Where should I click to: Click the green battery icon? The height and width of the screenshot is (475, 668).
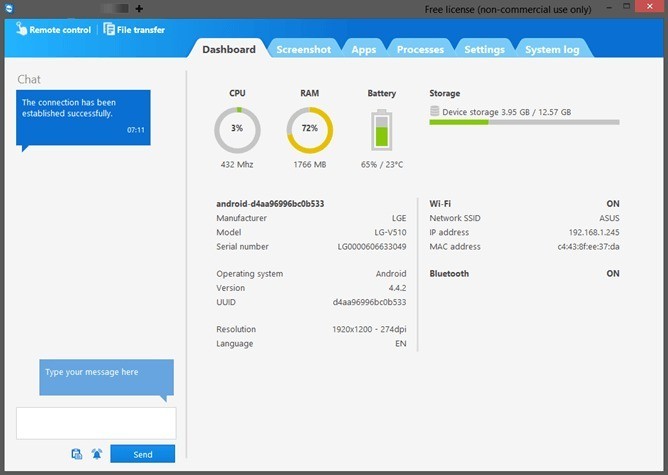[381, 130]
